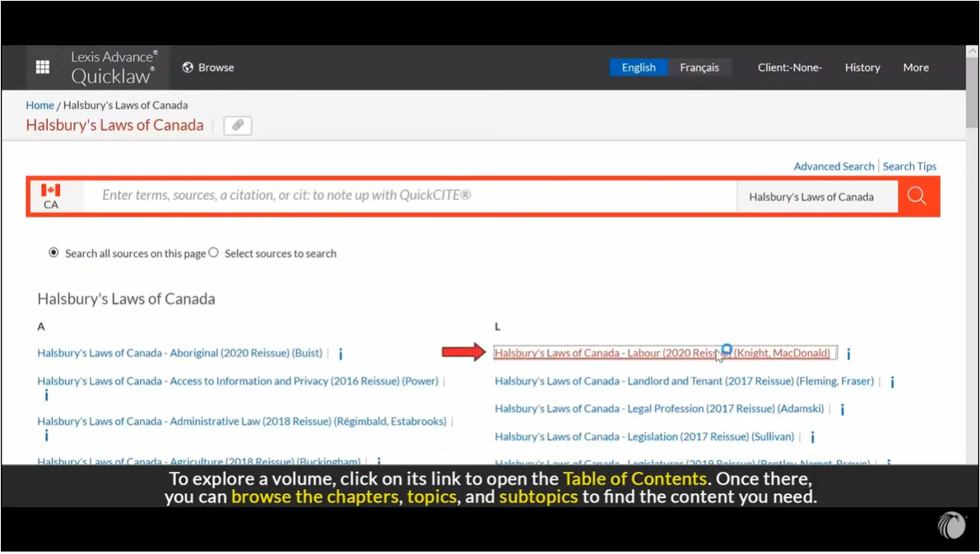
Task: Show info for Landlord and Tenant volume
Action: coord(892,382)
